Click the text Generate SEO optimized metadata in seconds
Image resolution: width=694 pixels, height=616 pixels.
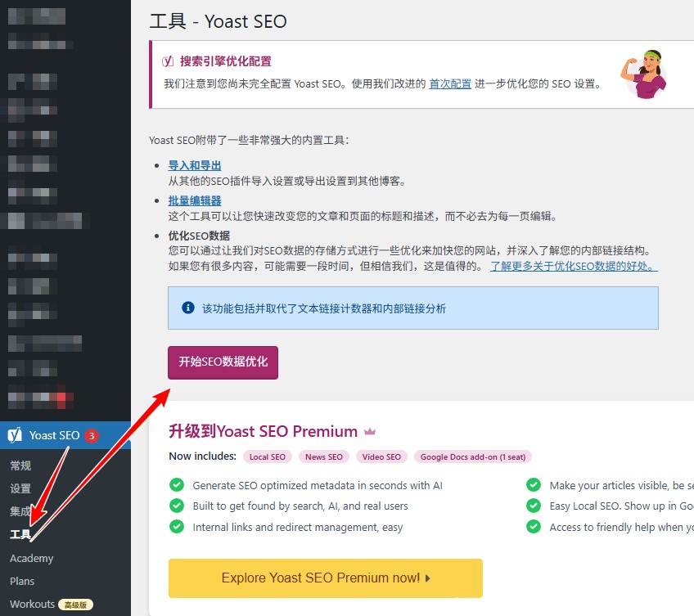318,485
